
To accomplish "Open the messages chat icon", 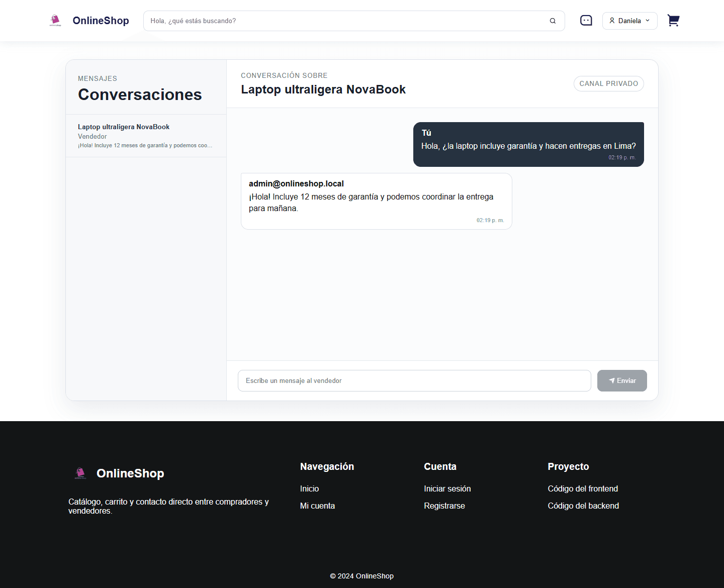I will click(x=586, y=21).
